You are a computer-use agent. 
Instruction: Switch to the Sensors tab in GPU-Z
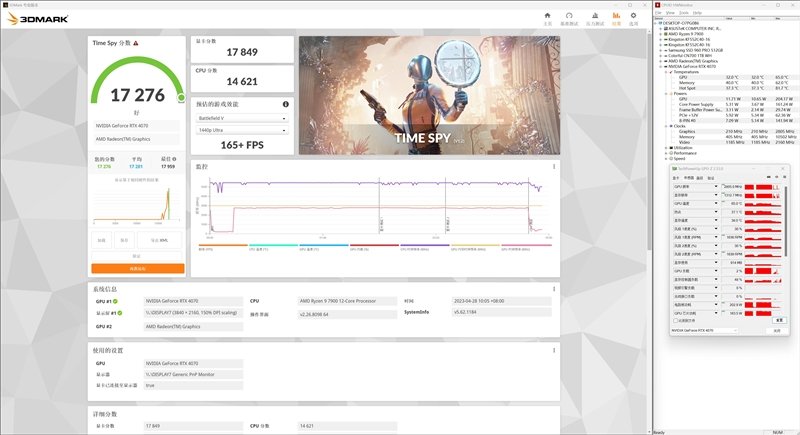688,178
